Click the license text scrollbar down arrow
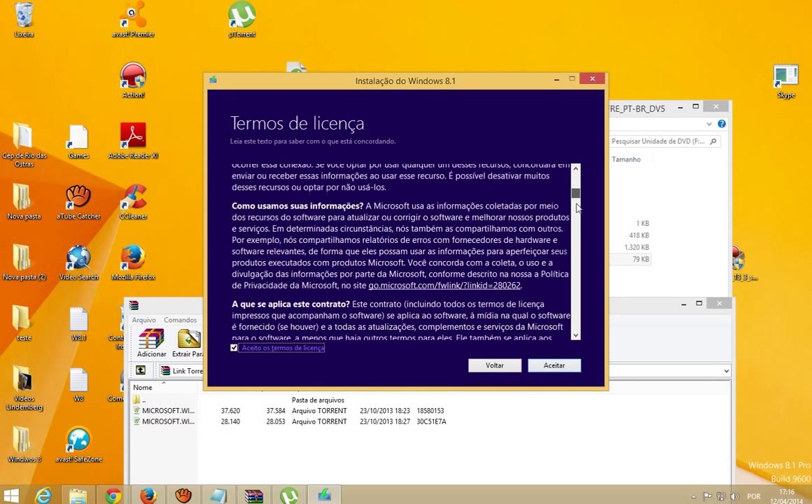 [575, 335]
